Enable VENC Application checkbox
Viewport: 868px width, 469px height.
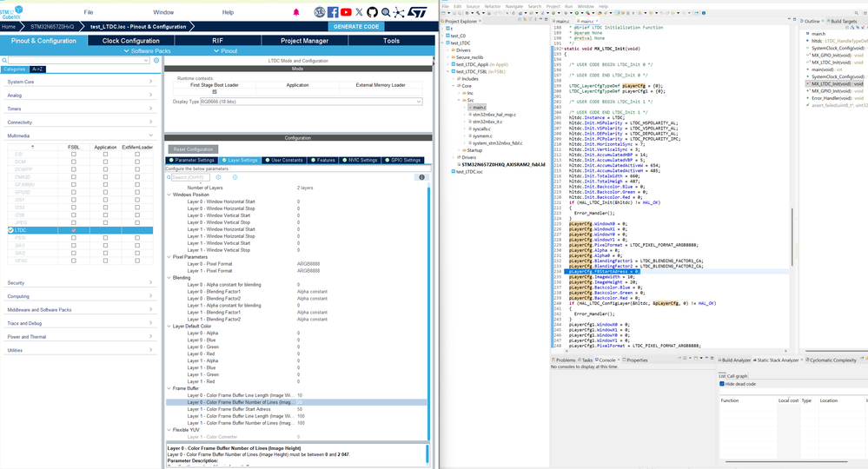pyautogui.click(x=105, y=261)
